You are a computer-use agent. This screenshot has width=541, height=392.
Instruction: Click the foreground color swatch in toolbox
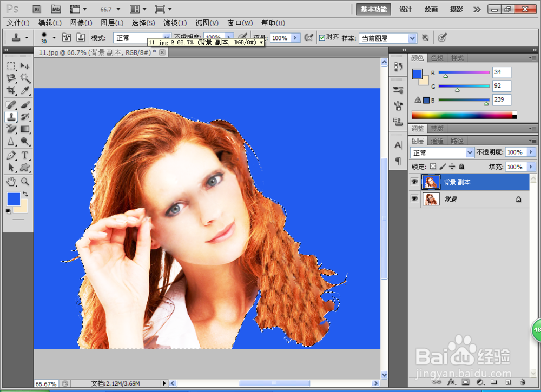(14, 199)
